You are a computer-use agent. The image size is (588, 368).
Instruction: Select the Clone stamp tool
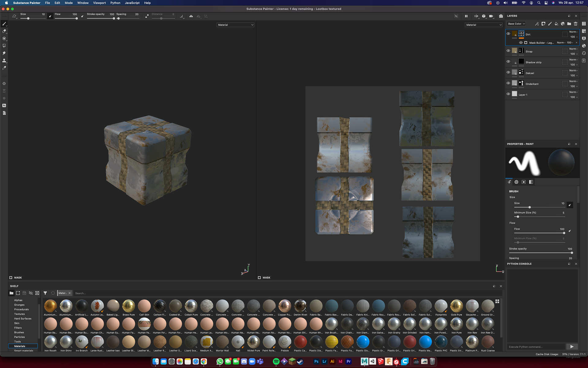[x=4, y=60]
